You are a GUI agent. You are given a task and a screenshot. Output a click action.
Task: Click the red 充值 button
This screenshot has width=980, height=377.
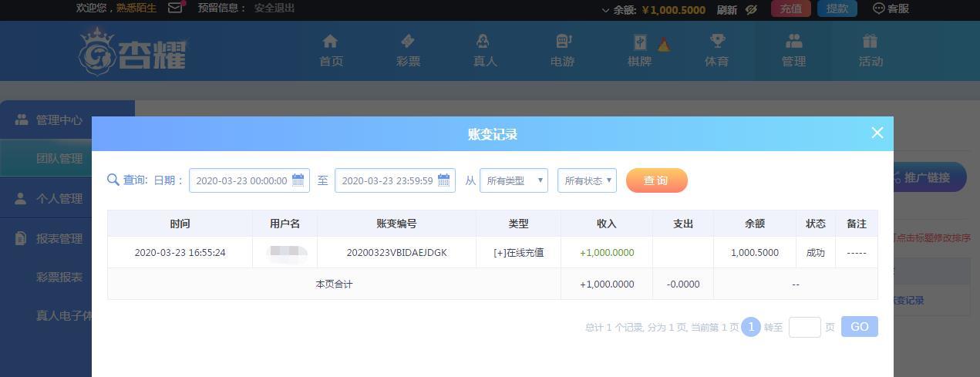791,8
